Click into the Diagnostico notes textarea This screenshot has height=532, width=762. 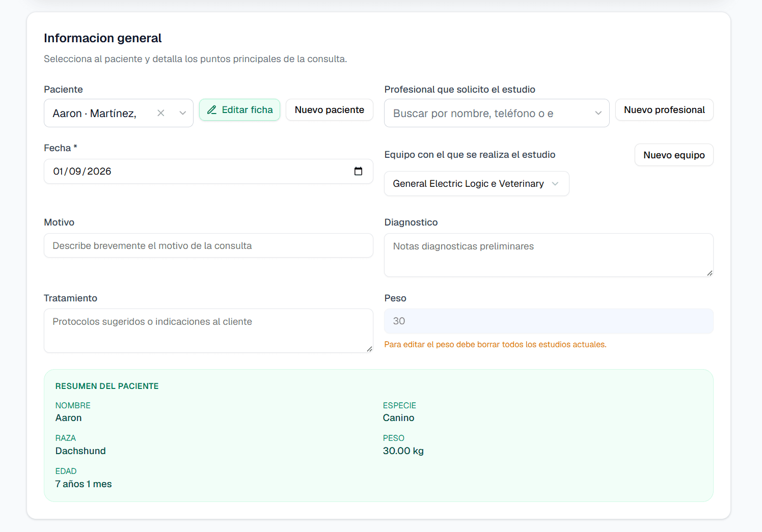pyautogui.click(x=549, y=255)
